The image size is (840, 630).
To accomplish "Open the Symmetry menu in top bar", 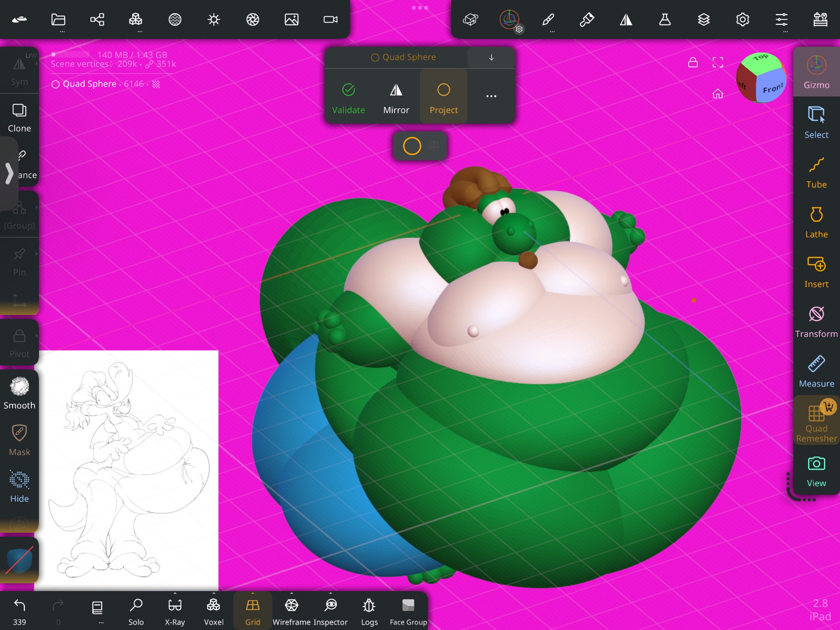I will pos(626,19).
